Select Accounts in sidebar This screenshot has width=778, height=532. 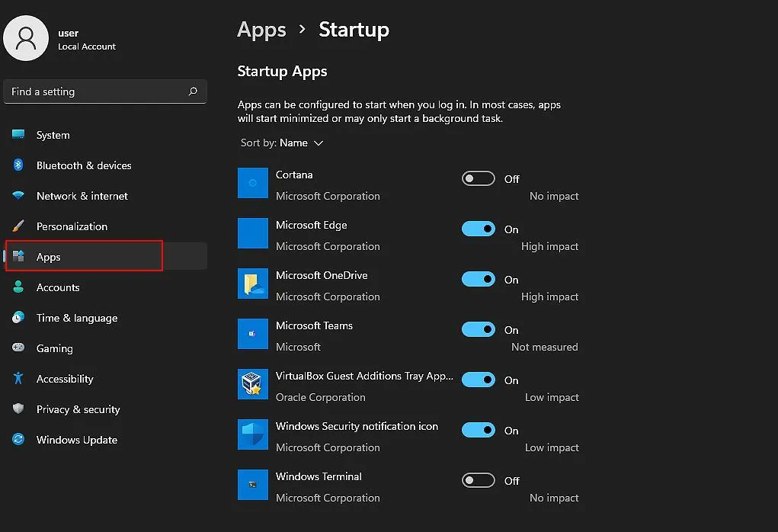click(x=105, y=287)
